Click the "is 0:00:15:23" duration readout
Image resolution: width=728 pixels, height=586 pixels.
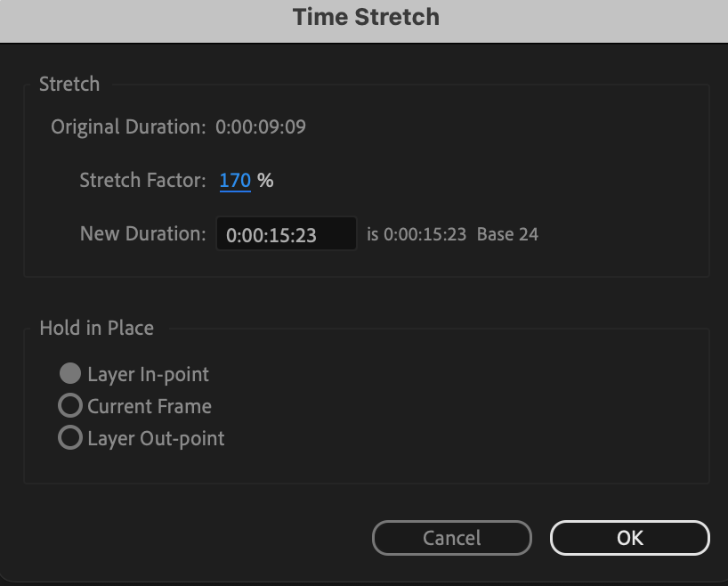pos(417,235)
